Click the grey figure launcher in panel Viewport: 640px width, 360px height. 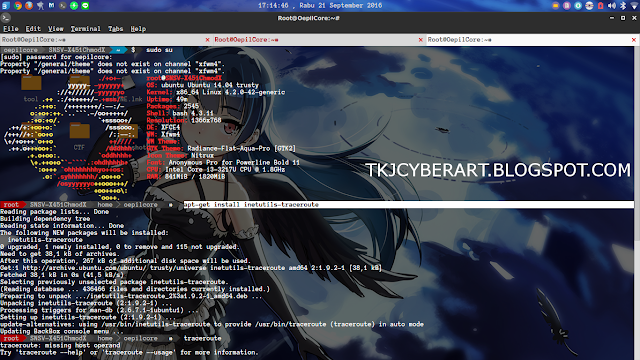pos(40,5)
